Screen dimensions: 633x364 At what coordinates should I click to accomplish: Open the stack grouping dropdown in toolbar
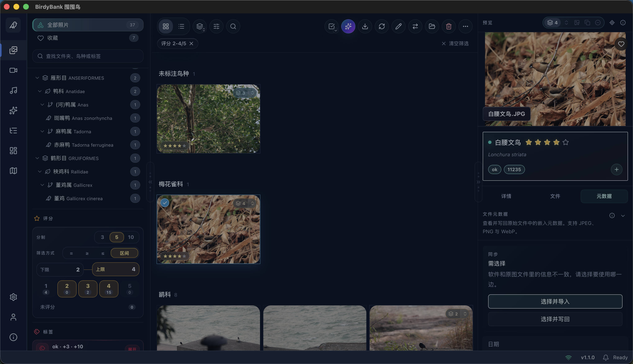199,26
